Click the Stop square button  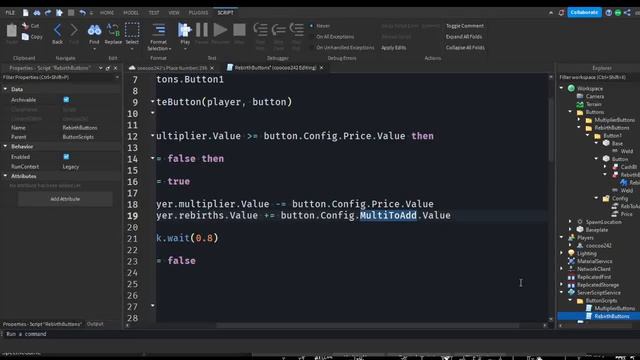coord(239,30)
